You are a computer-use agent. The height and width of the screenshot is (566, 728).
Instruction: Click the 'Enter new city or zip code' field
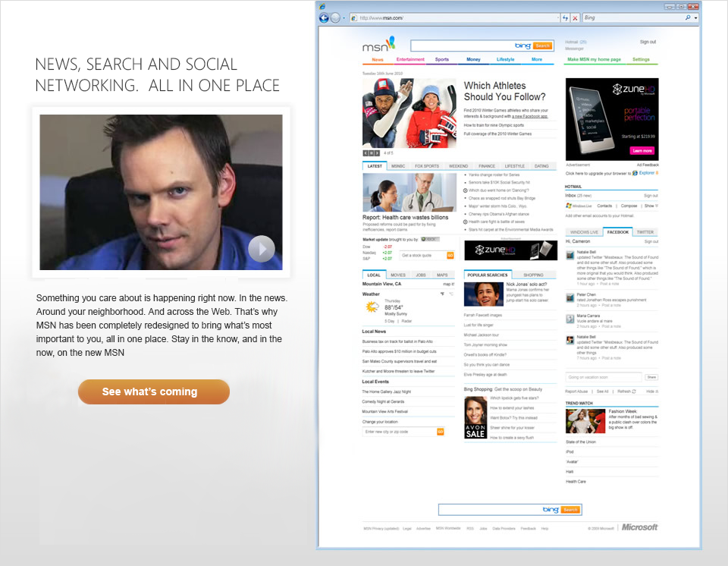pyautogui.click(x=400, y=432)
